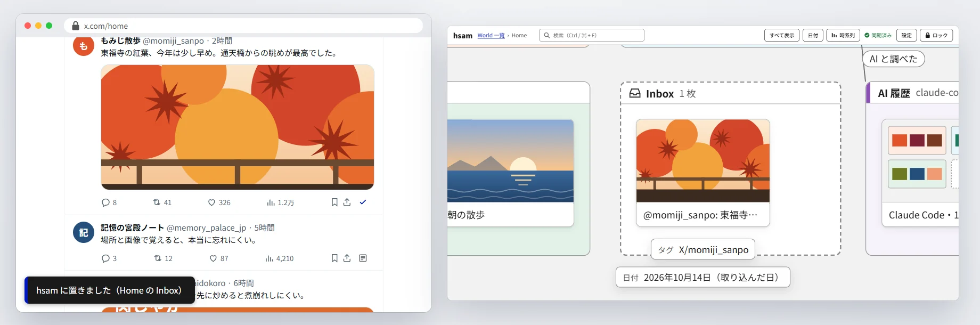Image resolution: width=980 pixels, height=325 pixels.
Task: Click share icon on memory_palace_jp post
Action: click(x=347, y=258)
